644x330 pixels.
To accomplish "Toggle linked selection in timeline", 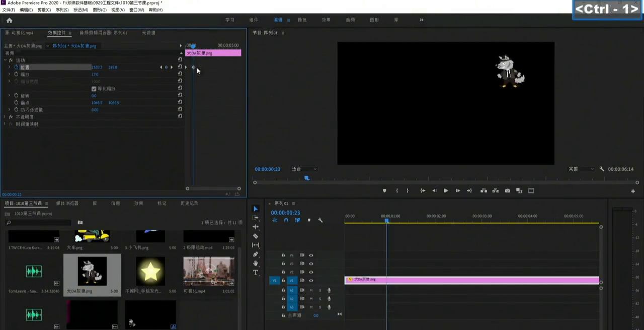I will (297, 220).
